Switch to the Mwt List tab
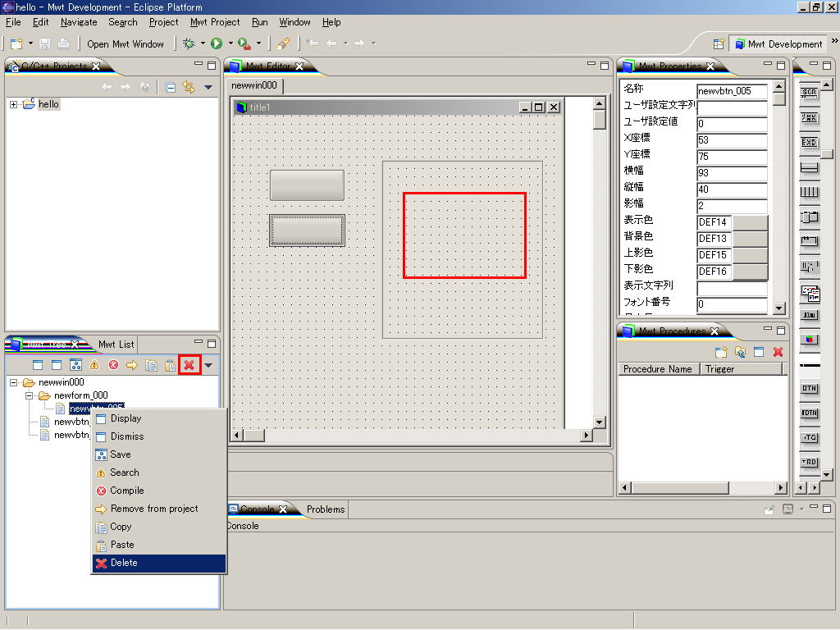This screenshot has height=630, width=840. (x=116, y=345)
